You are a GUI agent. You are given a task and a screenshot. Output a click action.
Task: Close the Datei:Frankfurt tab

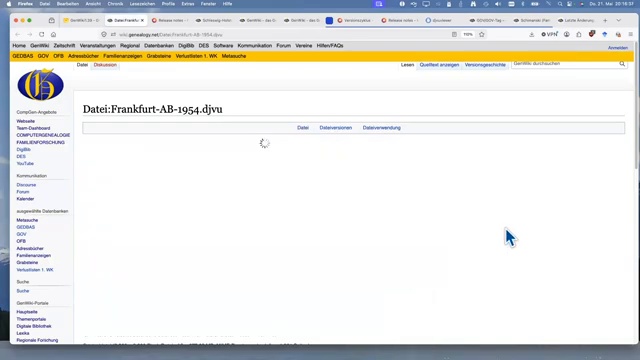[x=142, y=20]
